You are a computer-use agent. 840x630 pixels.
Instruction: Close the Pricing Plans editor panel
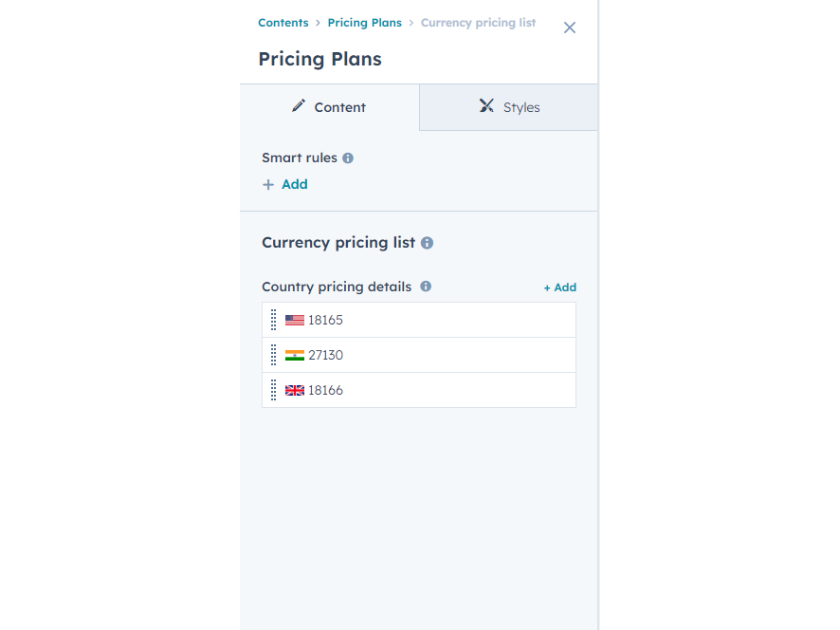[x=569, y=28]
